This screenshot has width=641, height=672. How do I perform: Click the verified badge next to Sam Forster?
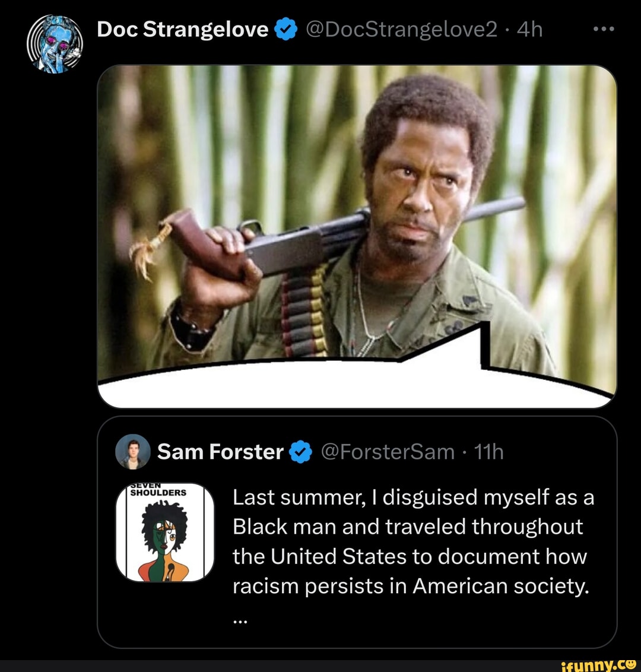[x=300, y=452]
